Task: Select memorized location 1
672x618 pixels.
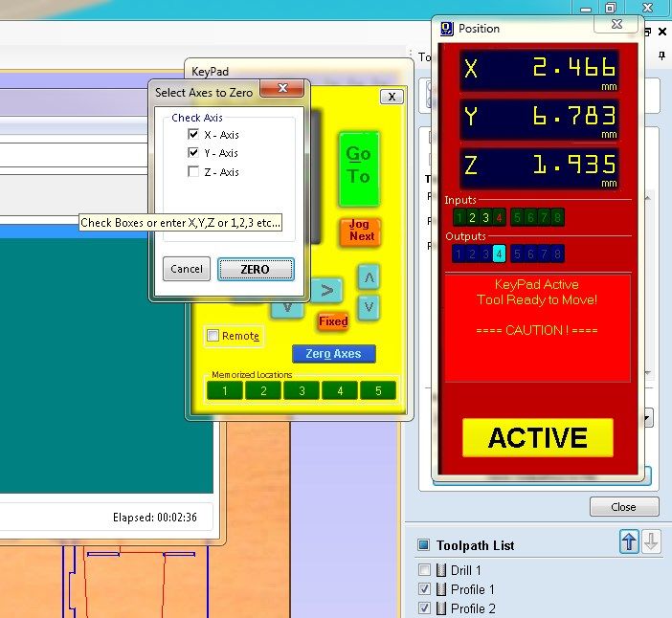Action: coord(225,390)
